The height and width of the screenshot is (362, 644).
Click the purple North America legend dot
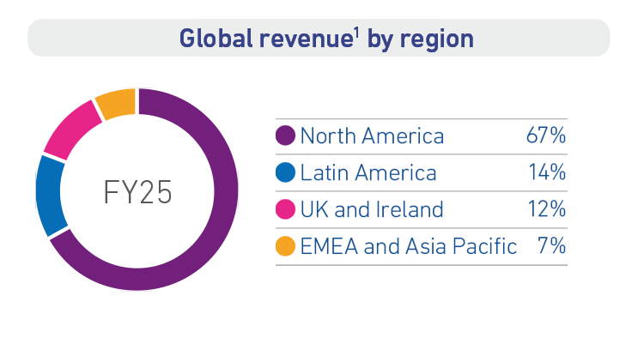(x=286, y=136)
